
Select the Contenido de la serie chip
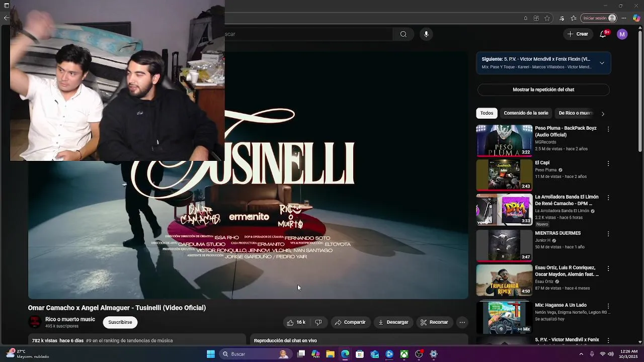point(526,113)
